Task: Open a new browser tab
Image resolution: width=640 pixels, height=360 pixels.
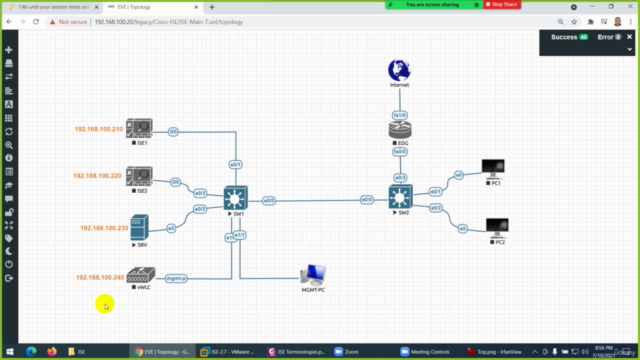Action: click(212, 7)
